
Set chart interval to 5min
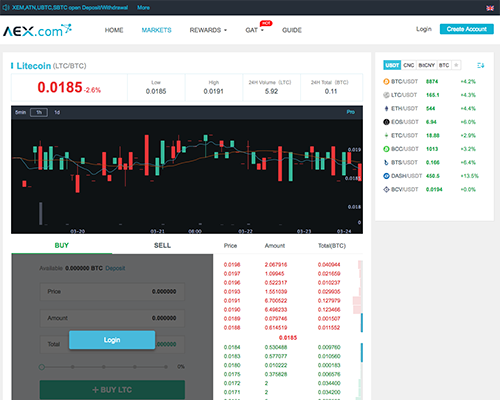point(20,112)
